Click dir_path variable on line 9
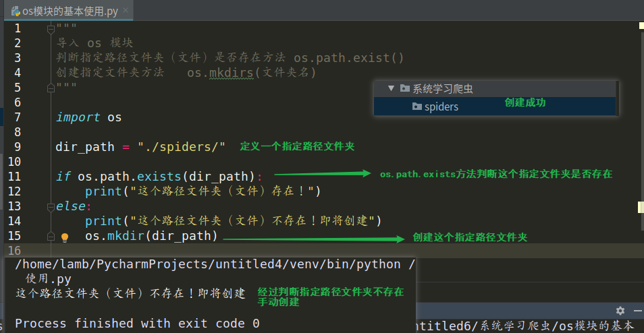 pyautogui.click(x=85, y=147)
